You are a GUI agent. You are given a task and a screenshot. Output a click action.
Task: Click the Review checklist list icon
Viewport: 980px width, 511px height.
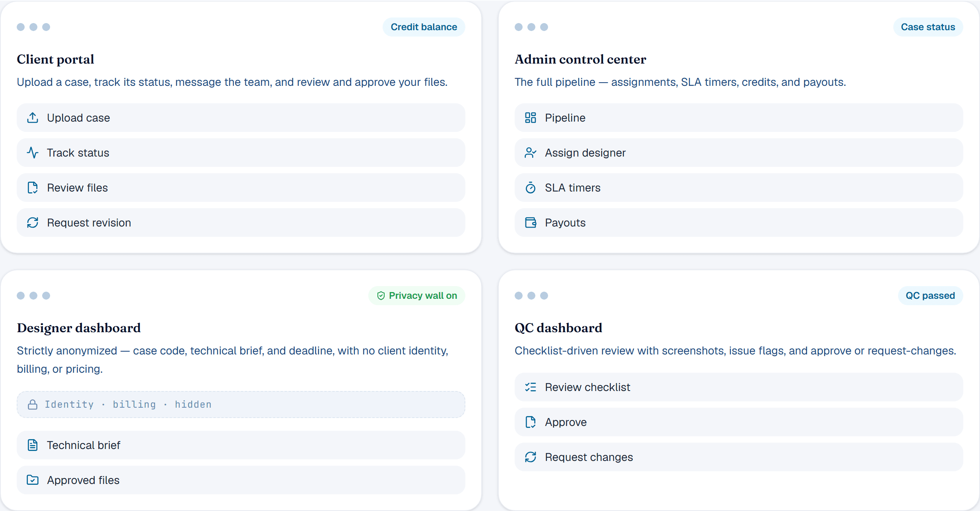[531, 387]
